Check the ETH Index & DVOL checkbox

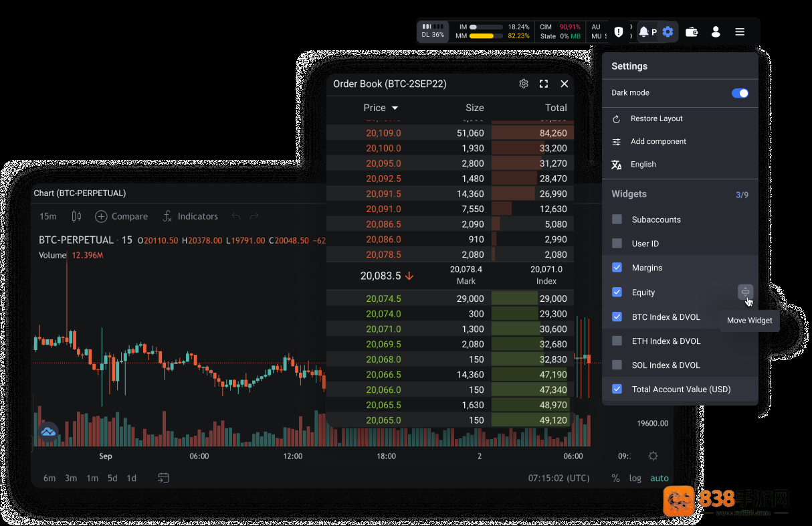click(x=617, y=341)
